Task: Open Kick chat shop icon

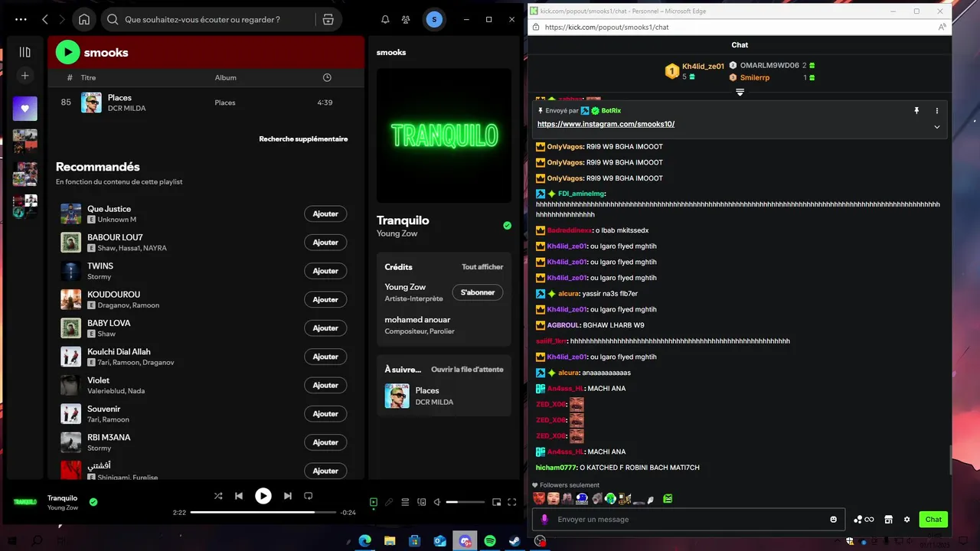Action: click(888, 520)
